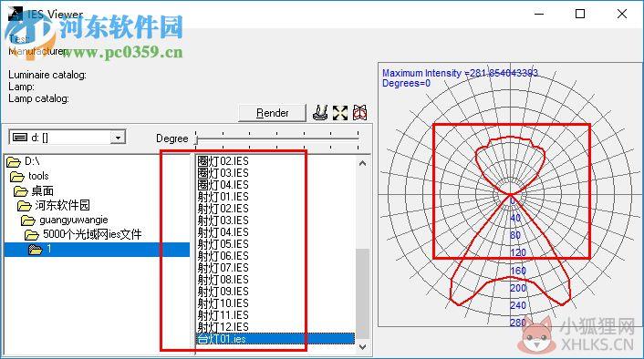The image size is (644, 359).
Task: Select file 射灯03.IES
Action: [223, 221]
